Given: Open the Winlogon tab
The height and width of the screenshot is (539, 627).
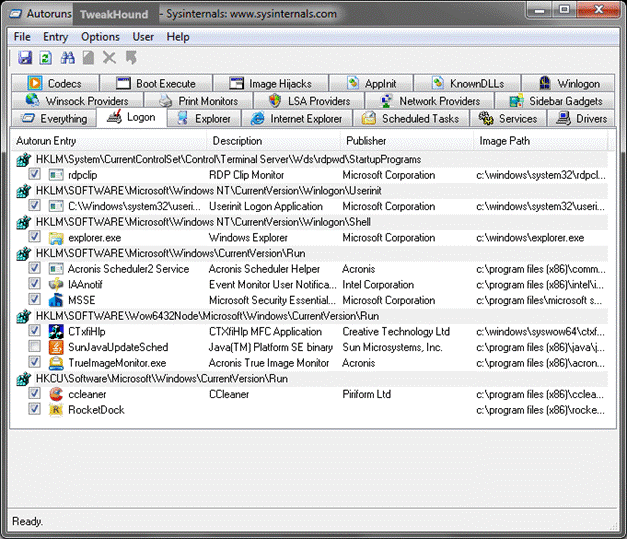Looking at the screenshot, I should pyautogui.click(x=568, y=84).
